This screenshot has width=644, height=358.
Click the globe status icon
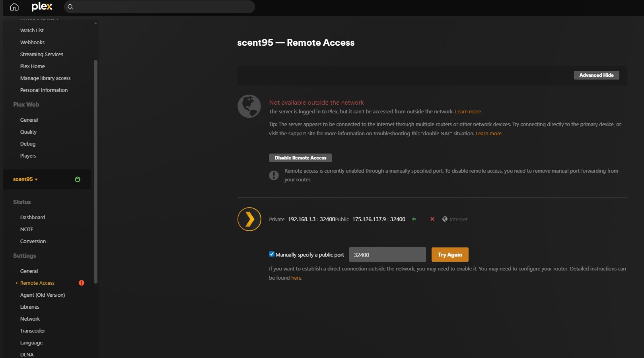pos(249,106)
